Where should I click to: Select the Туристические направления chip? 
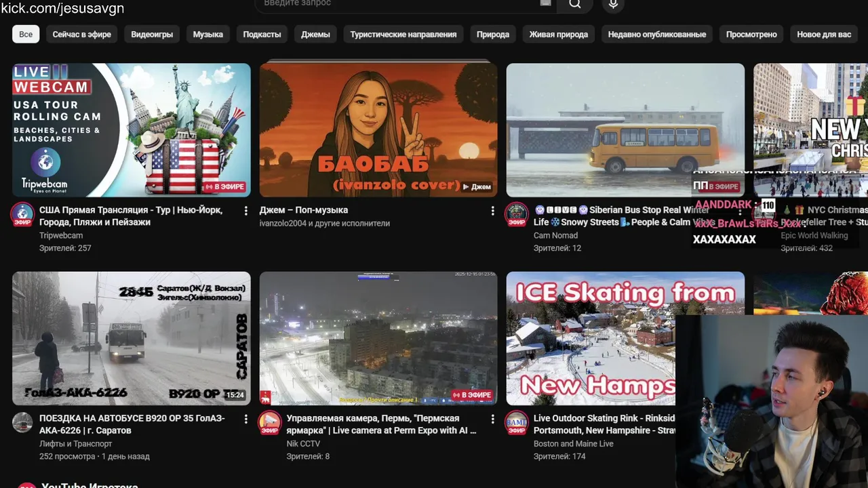[x=403, y=34]
